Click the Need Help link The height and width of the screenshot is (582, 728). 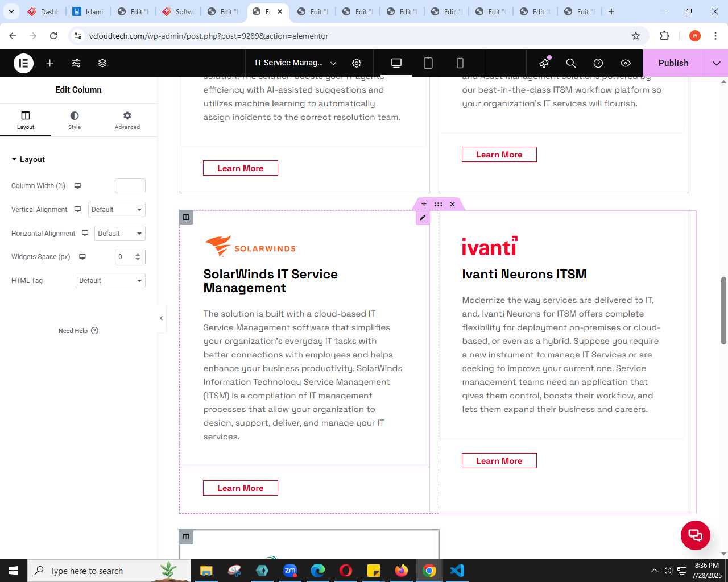[78, 331]
